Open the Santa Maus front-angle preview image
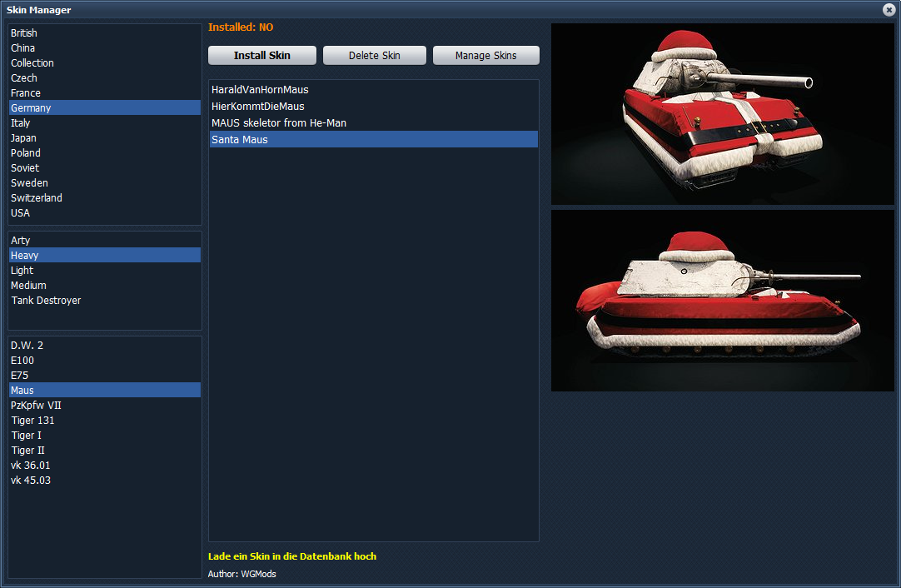The image size is (901, 588). click(722, 114)
